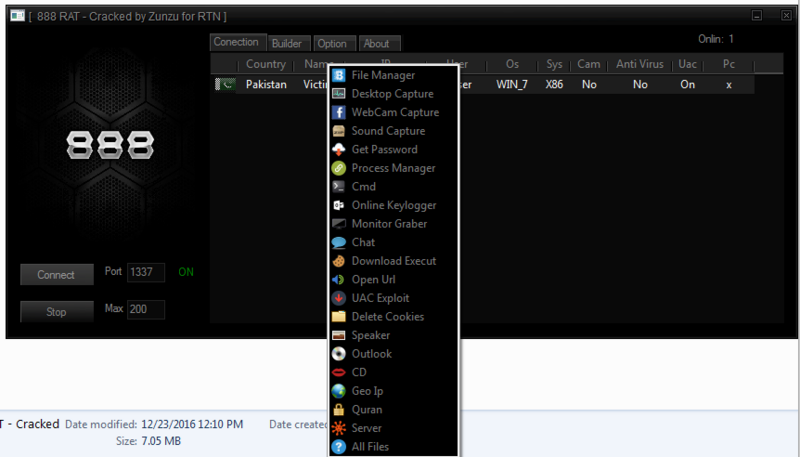
Task: Switch to the Conection tab
Action: tap(236, 42)
